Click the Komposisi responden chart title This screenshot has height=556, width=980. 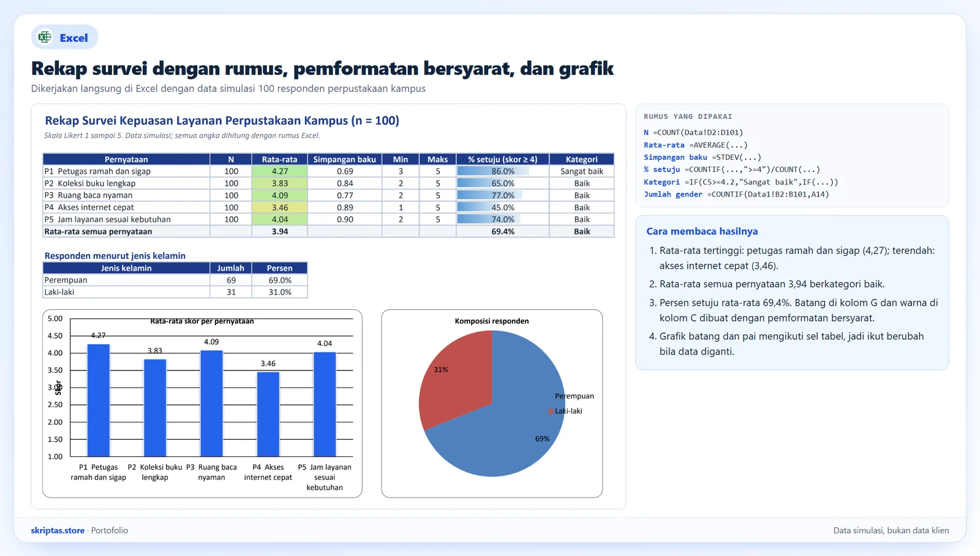492,321
